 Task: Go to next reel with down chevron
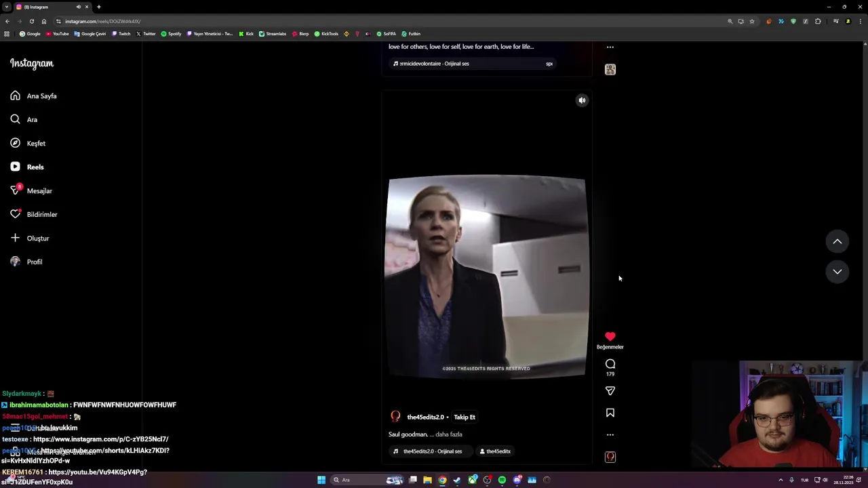pos(837,272)
